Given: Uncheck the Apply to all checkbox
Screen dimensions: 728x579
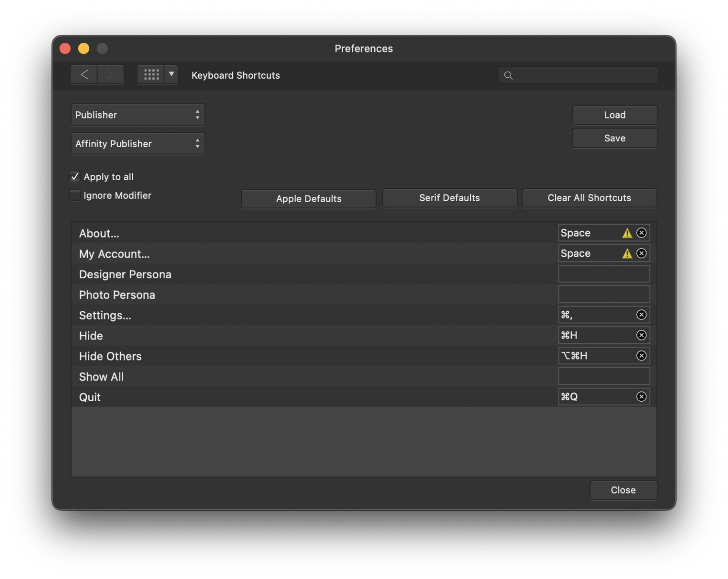Looking at the screenshot, I should 75,176.
